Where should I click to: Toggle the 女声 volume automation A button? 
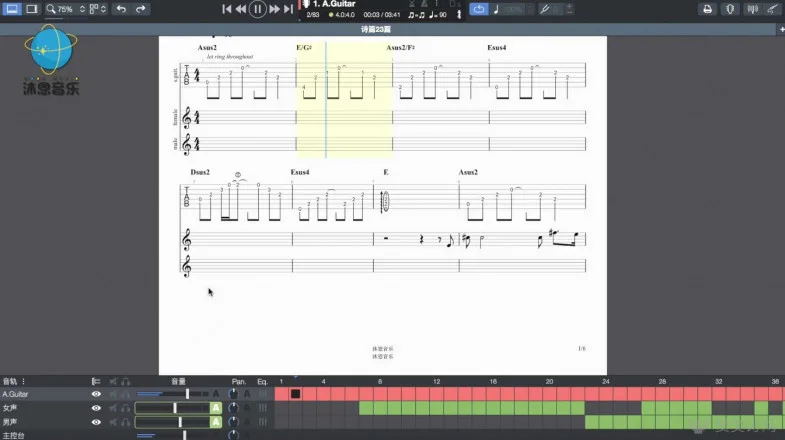coord(216,408)
